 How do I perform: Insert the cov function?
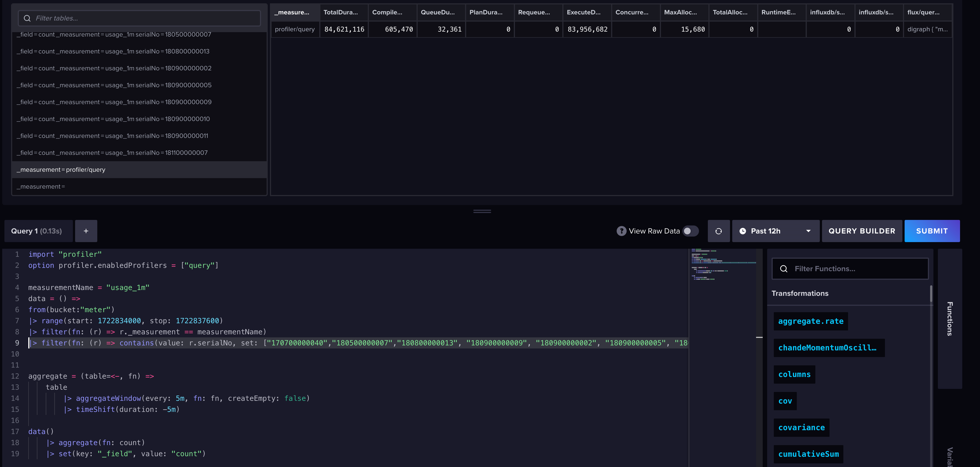point(785,401)
